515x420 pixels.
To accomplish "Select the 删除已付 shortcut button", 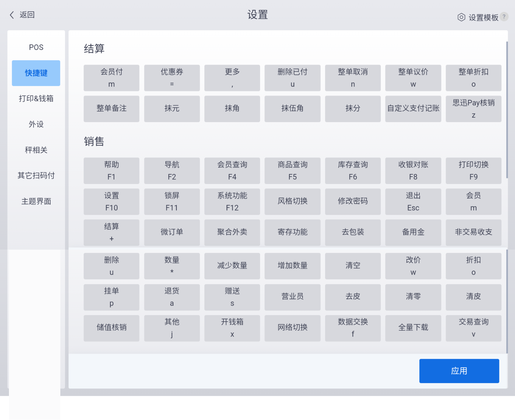I will (x=292, y=78).
